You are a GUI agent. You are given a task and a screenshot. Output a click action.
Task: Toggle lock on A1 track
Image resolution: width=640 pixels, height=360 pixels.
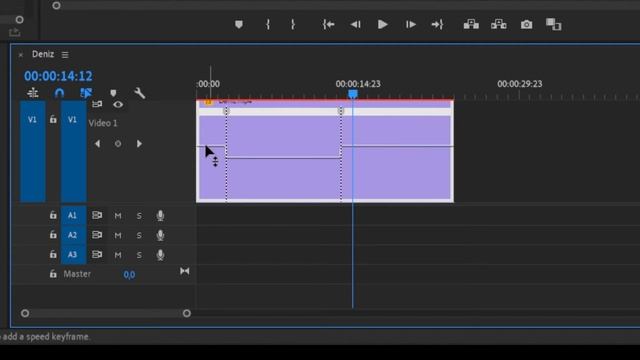(53, 215)
